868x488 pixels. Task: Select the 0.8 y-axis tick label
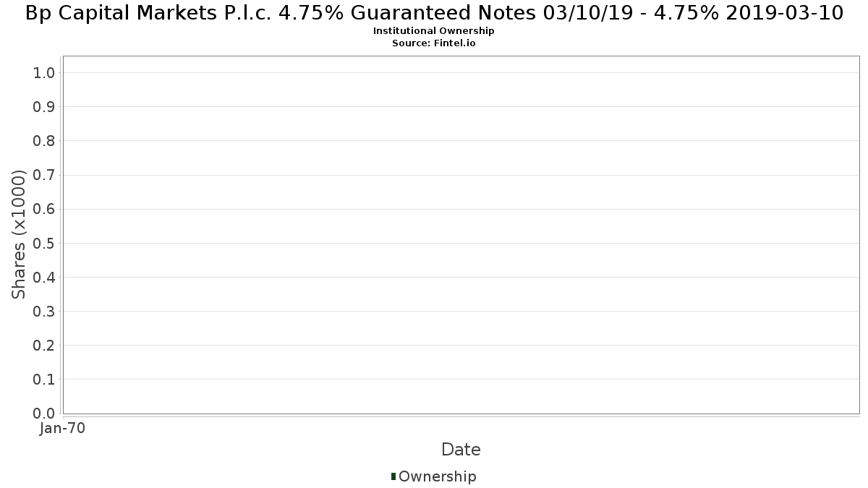coord(45,140)
